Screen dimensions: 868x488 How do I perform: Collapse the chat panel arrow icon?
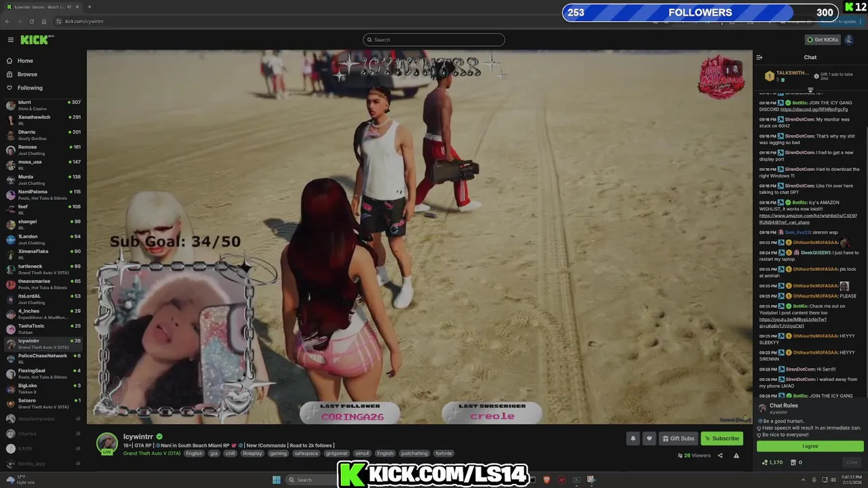tap(759, 58)
